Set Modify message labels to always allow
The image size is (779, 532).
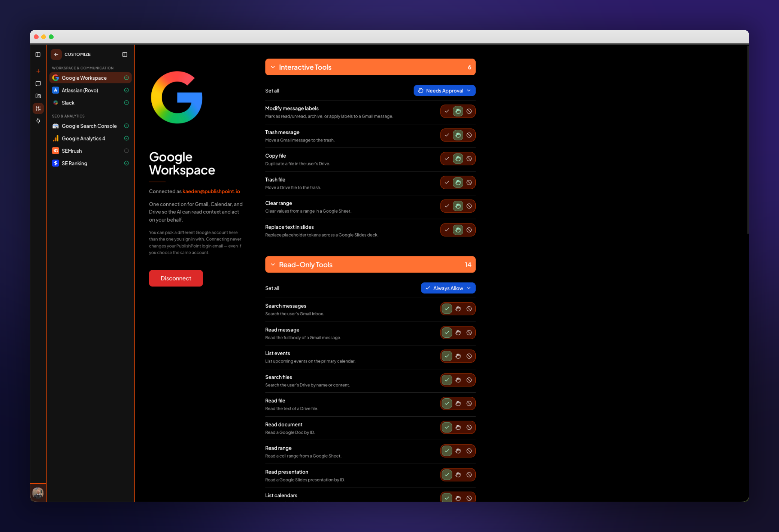447,111
